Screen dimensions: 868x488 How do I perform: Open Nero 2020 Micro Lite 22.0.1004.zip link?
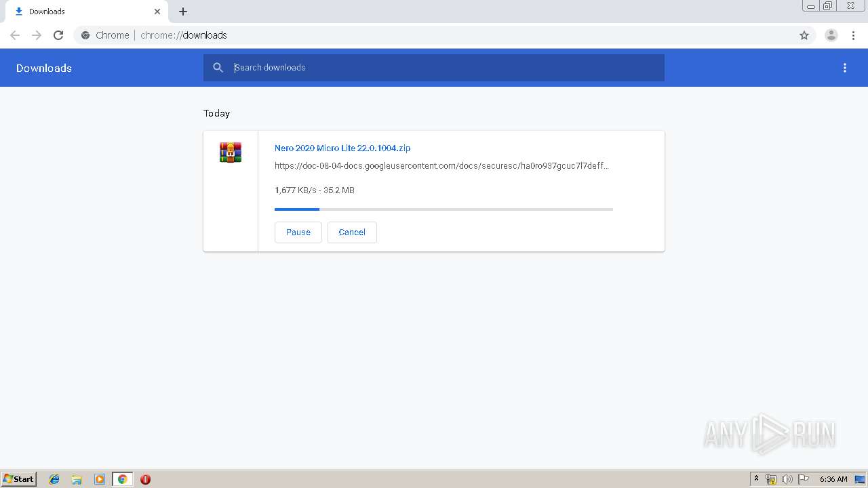click(x=342, y=148)
